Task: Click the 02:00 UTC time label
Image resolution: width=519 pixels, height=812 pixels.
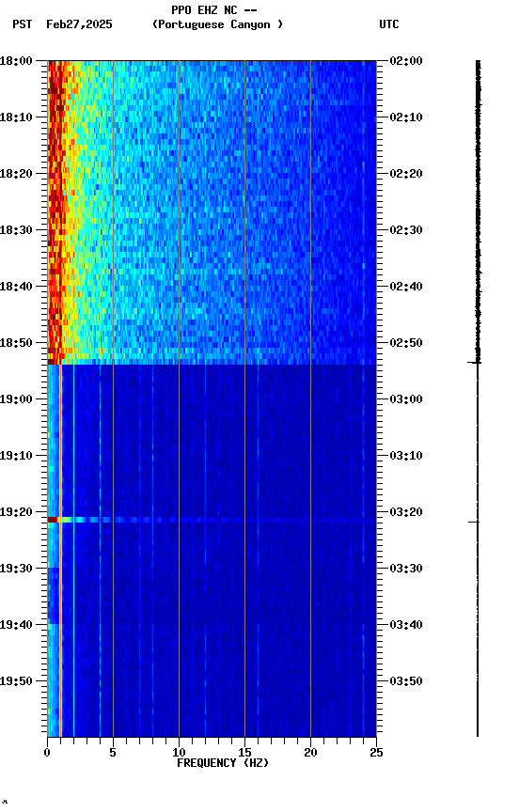Action: click(x=406, y=61)
